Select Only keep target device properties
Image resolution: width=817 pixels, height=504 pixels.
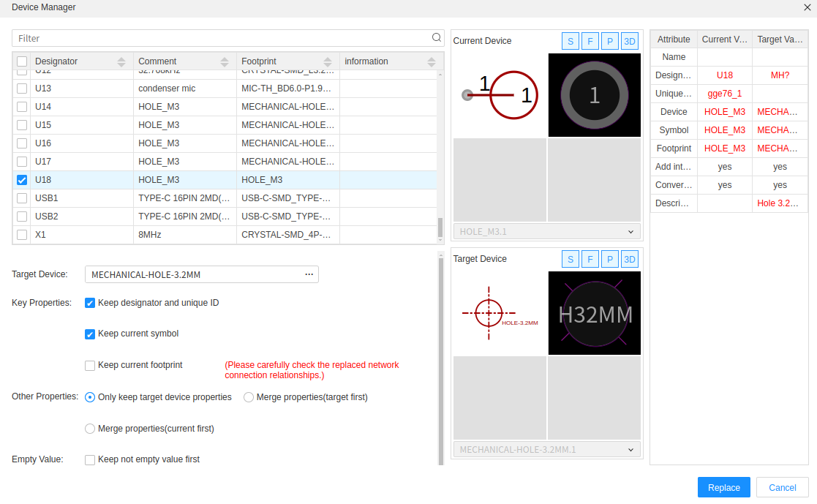pos(90,397)
